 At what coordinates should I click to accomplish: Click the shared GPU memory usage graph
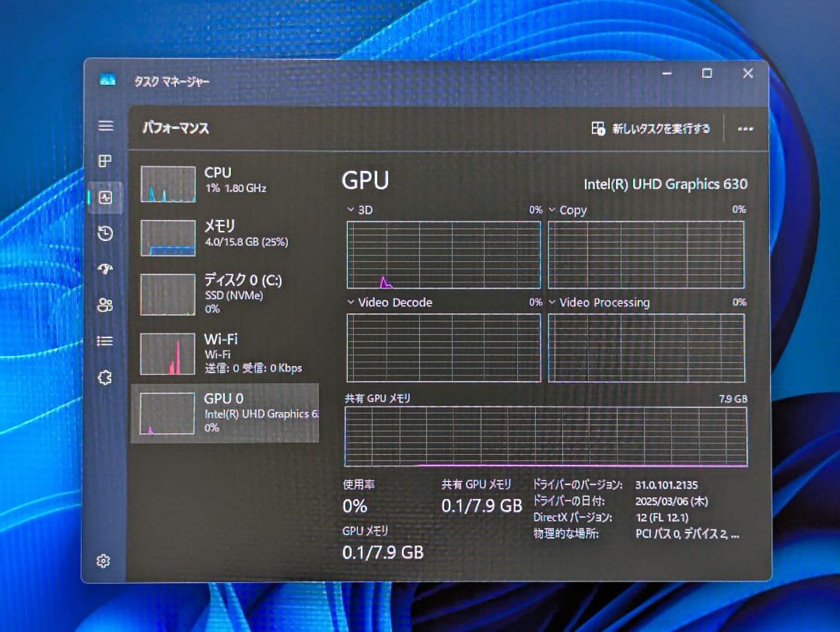(544, 435)
